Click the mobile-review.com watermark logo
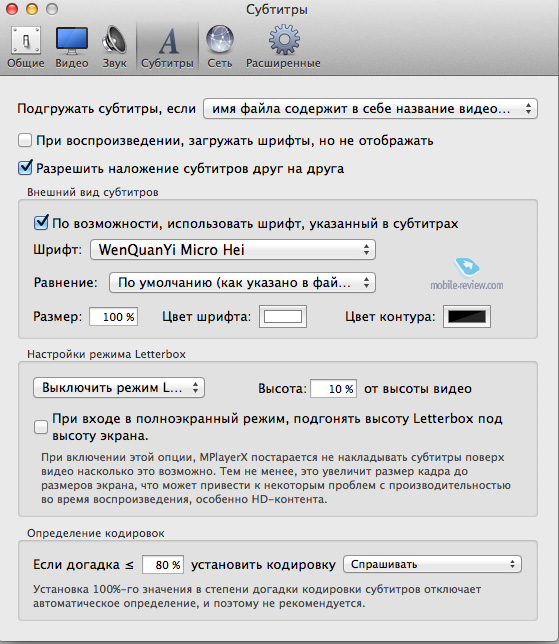This screenshot has width=559, height=644. 467,274
